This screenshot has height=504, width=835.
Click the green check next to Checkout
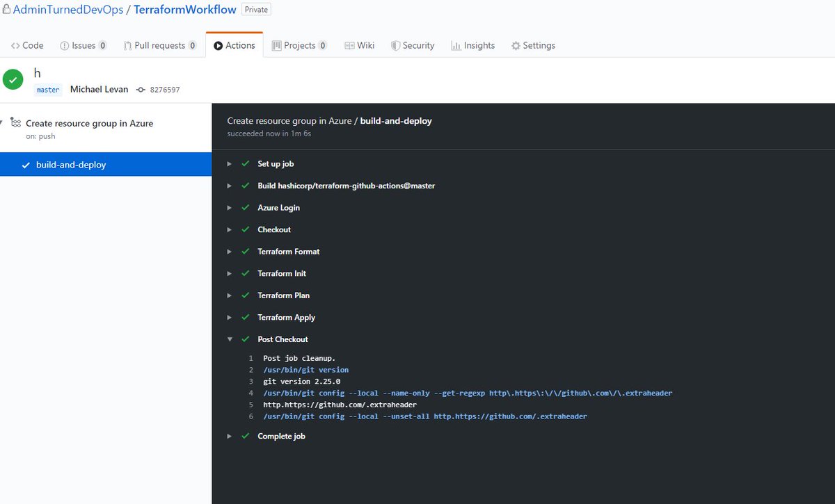coord(245,229)
